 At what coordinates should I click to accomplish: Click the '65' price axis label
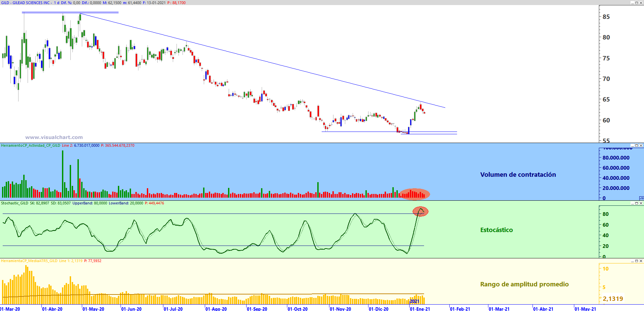[x=606, y=99]
